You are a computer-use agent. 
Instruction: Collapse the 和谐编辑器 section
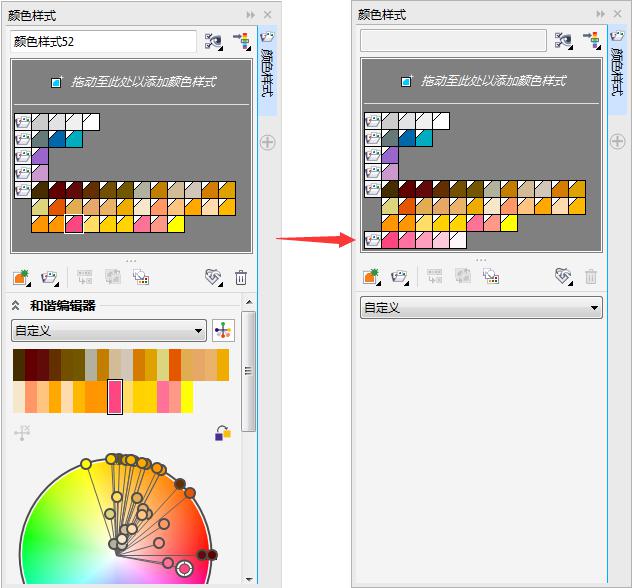coord(15,305)
